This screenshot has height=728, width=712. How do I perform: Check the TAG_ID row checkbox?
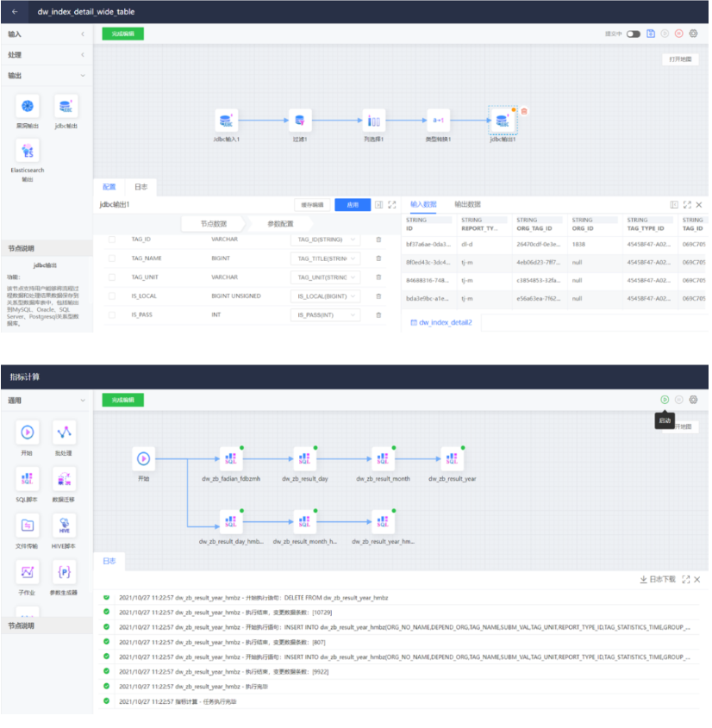click(112, 240)
